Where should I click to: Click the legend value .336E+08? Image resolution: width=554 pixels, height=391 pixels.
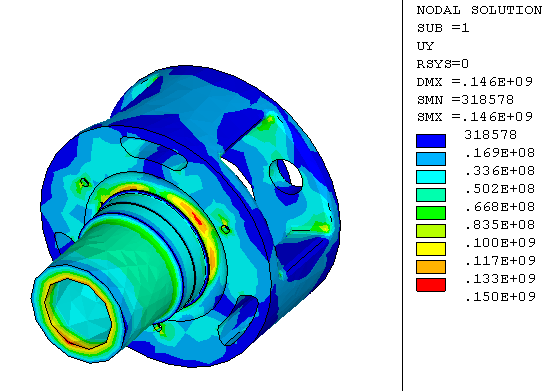click(500, 171)
